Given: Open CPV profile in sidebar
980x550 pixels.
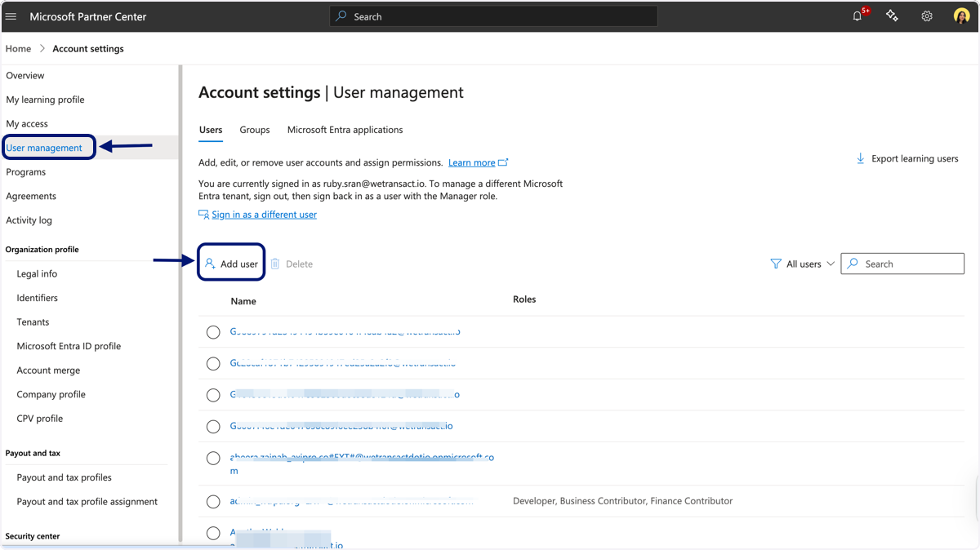Looking at the screenshot, I should click(x=39, y=419).
